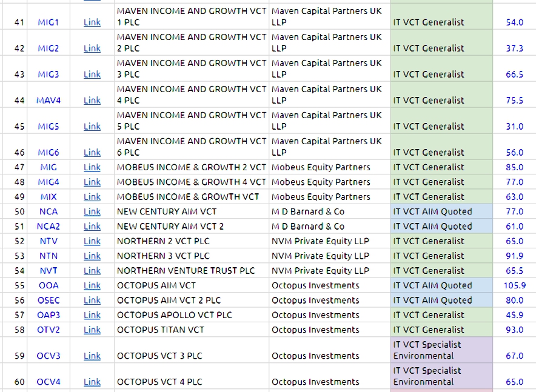Click IT VCT Specialist Environmental cell row 60
This screenshot has width=536, height=392.
(x=441, y=376)
